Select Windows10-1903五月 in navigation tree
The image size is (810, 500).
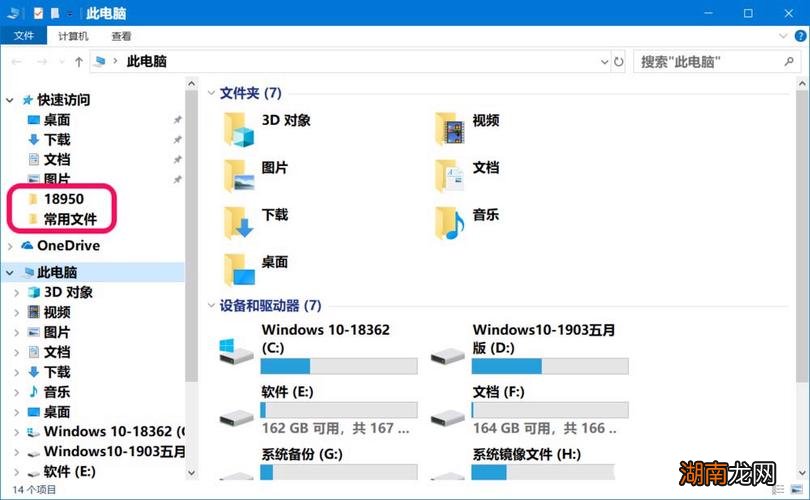click(107, 451)
